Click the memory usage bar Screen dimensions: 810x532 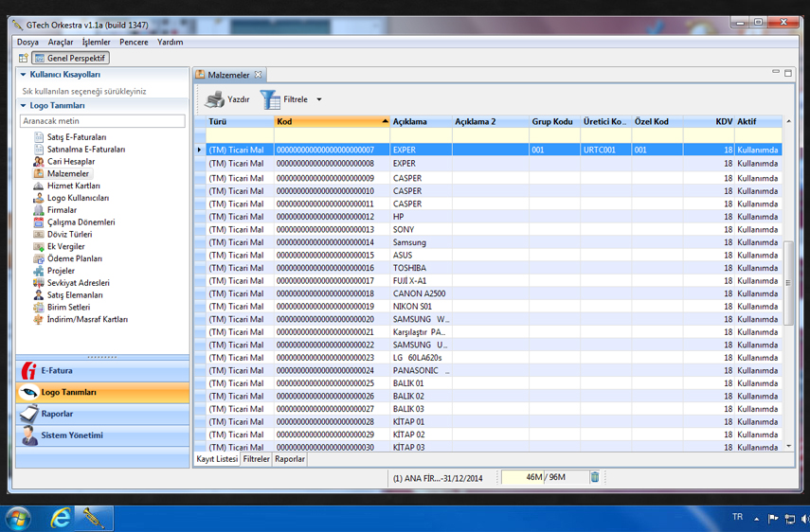point(545,477)
